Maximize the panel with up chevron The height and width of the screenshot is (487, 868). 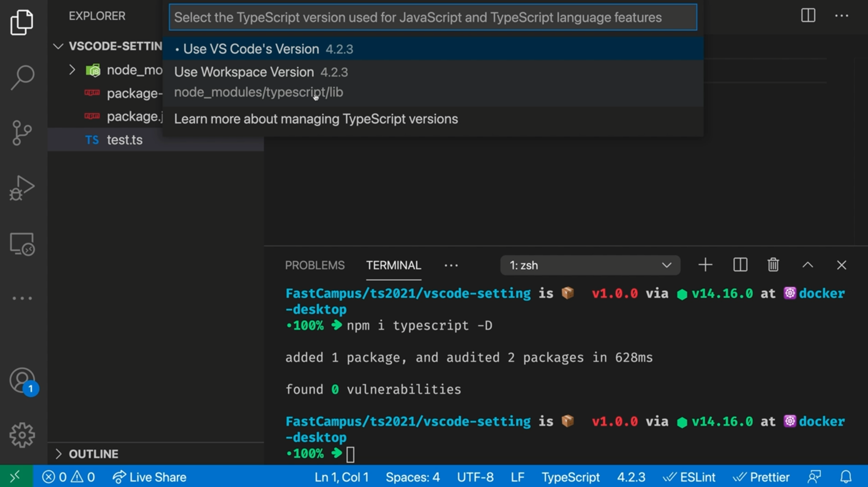tap(808, 265)
